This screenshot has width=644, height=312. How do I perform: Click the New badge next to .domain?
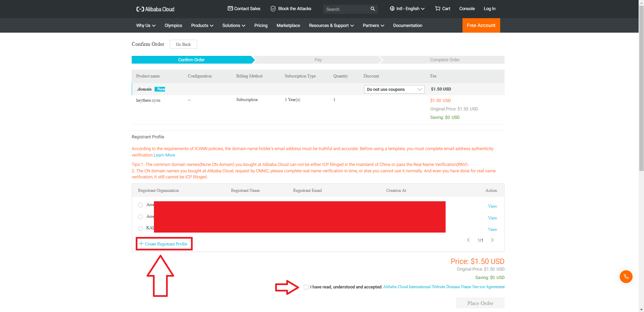point(160,89)
